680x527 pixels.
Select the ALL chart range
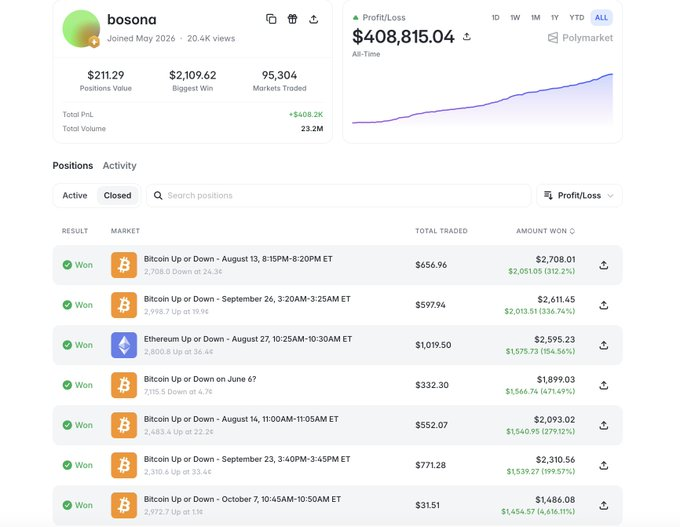tap(602, 18)
